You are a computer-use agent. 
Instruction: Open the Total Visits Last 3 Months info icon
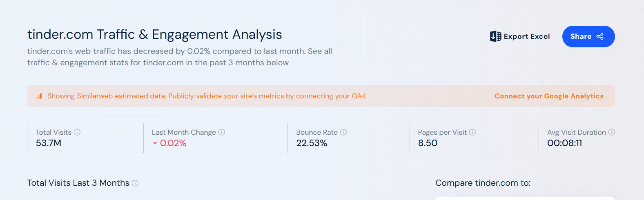coord(135,183)
